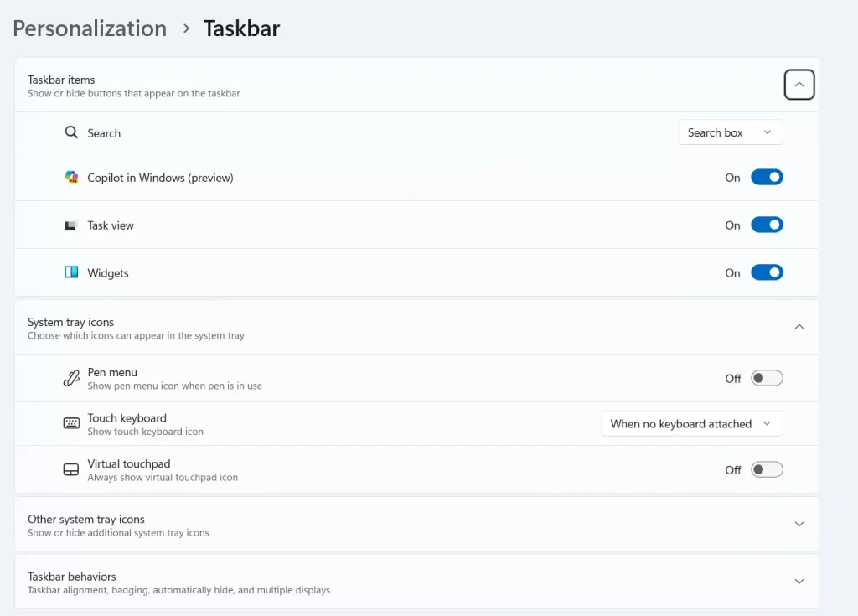
Task: Expand Other system tray icons
Action: 799,524
